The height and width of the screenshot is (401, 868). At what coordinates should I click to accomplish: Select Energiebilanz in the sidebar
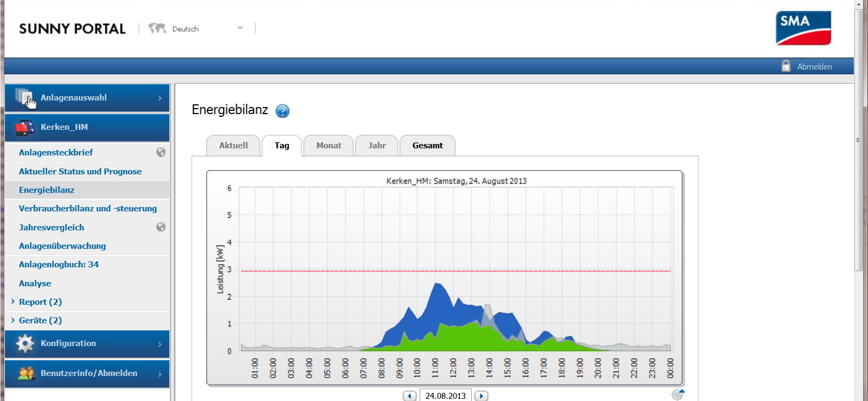(x=47, y=190)
